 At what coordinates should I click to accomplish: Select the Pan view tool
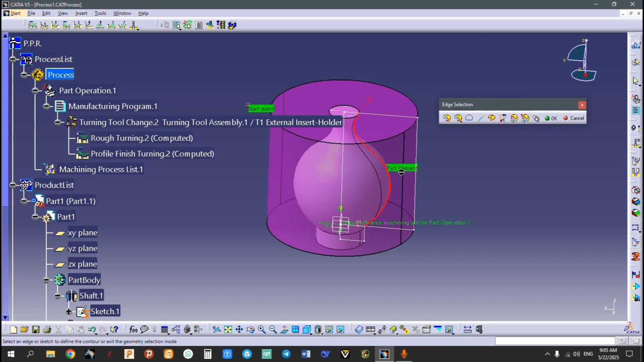pos(239,329)
